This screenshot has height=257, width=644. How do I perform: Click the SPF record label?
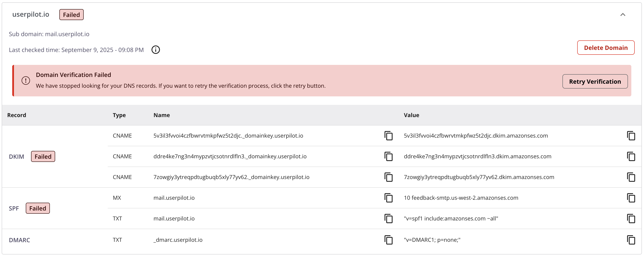click(14, 208)
